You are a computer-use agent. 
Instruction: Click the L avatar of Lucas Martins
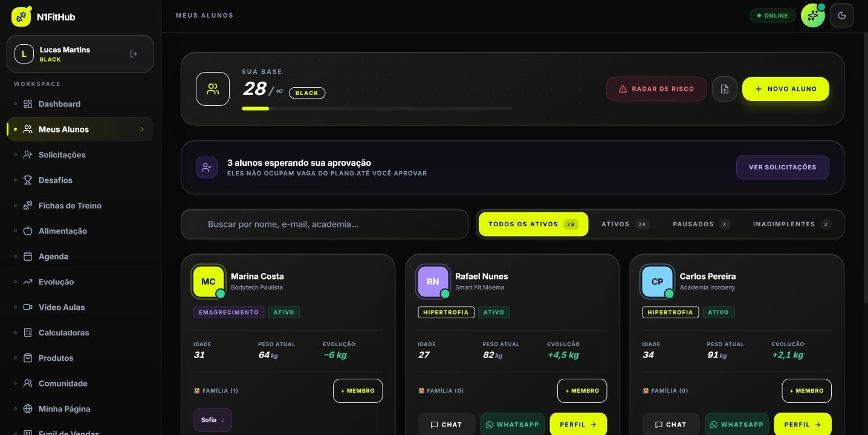point(24,54)
